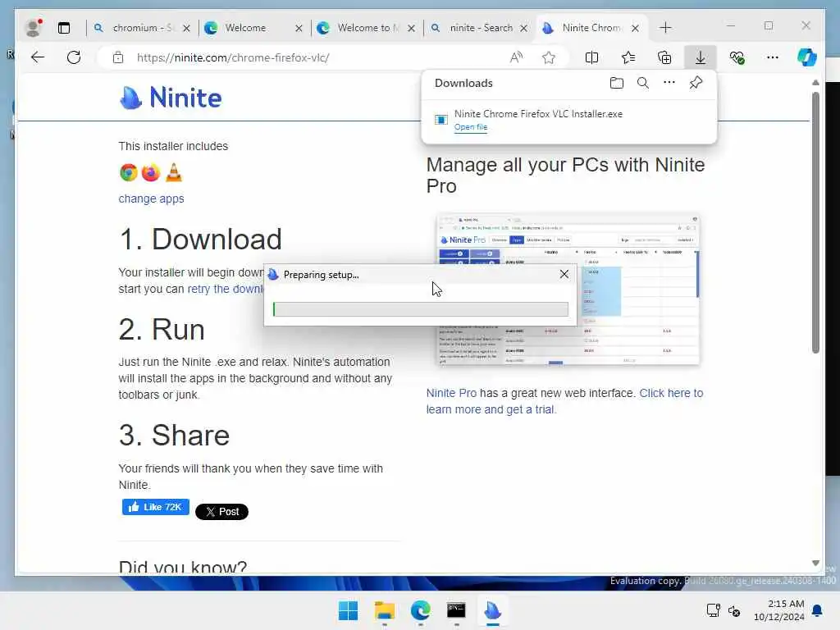840x630 pixels.
Task: Switch to the chromium search tab
Action: coord(135,28)
